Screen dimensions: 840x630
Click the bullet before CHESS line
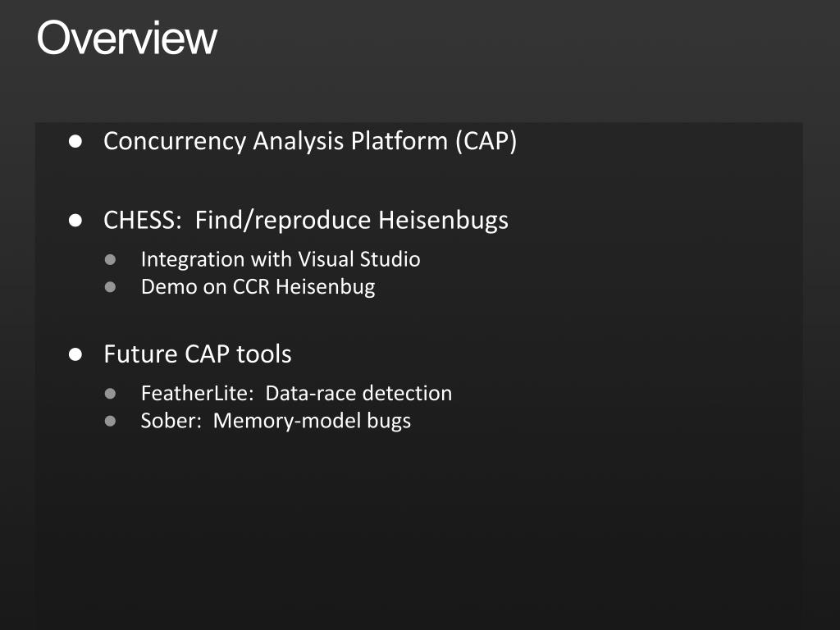(75, 221)
